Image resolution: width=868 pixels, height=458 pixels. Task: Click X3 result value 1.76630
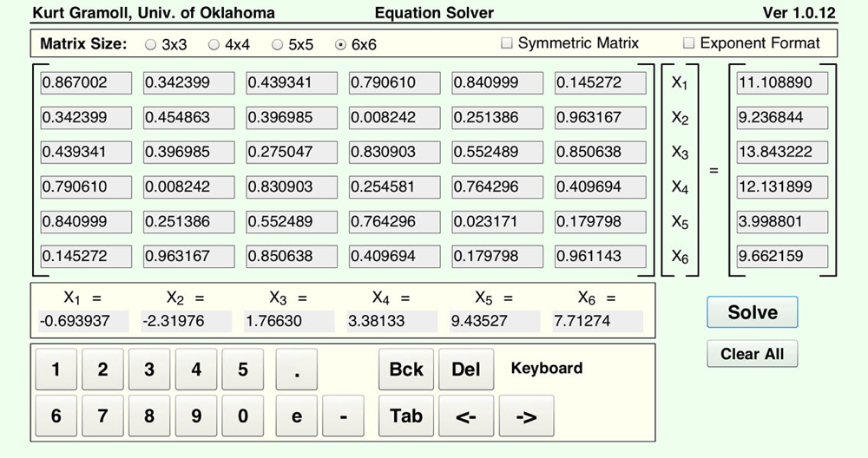290,321
